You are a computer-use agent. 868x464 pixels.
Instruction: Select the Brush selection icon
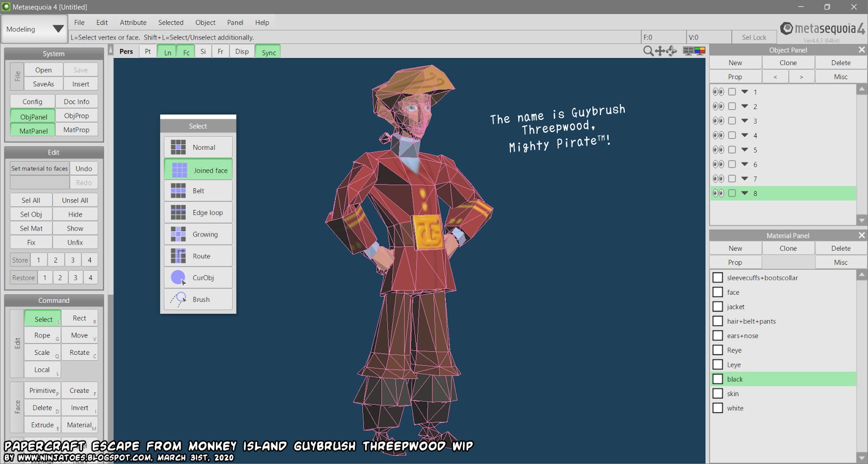coord(178,299)
